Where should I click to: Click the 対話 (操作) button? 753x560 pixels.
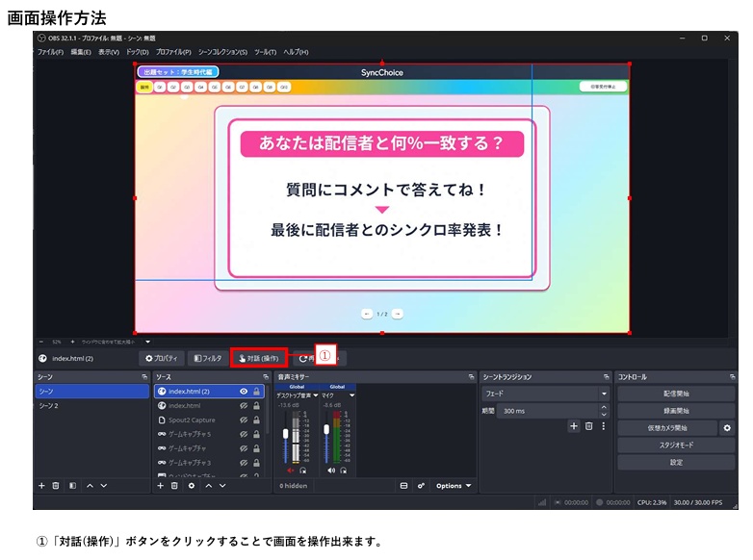258,359
